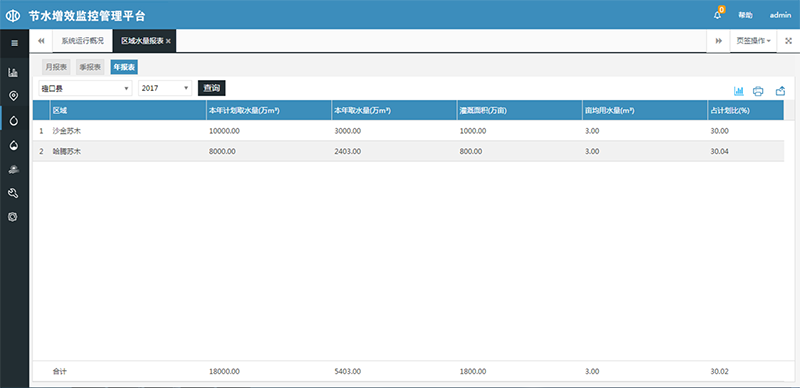
Task: Open the map location pin sidebar section
Action: point(13,95)
